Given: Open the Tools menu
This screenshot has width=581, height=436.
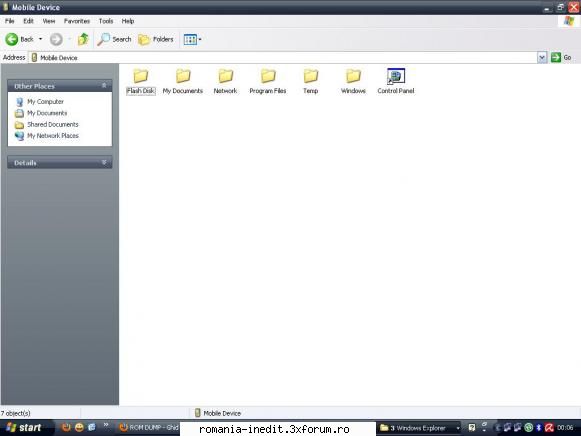Looking at the screenshot, I should pyautogui.click(x=106, y=21).
